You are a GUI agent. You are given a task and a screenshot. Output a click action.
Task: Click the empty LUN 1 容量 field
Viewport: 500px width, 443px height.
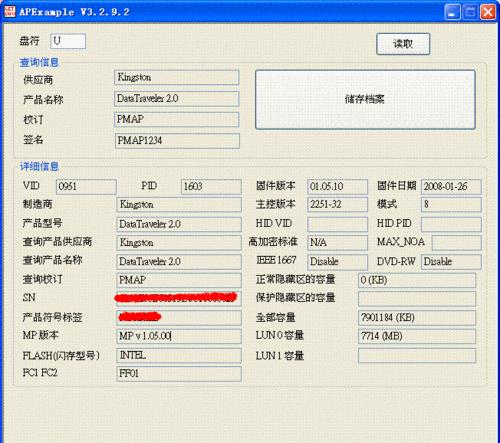pos(417,355)
